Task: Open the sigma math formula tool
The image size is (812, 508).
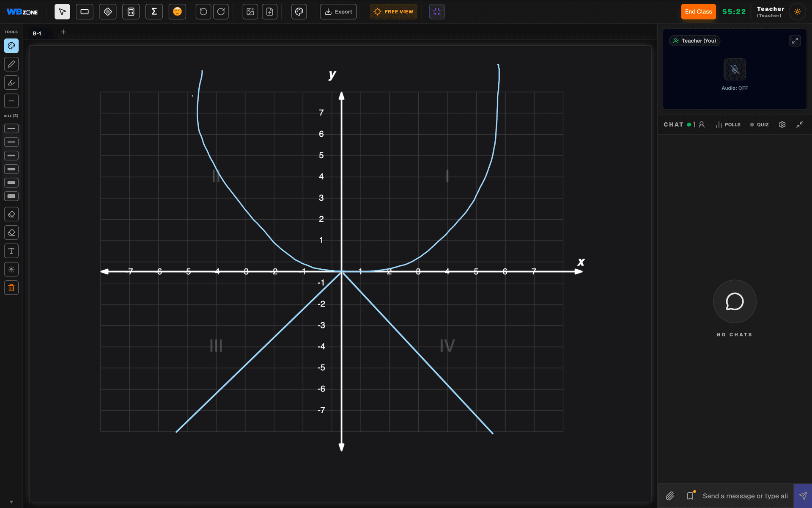Action: (x=154, y=11)
